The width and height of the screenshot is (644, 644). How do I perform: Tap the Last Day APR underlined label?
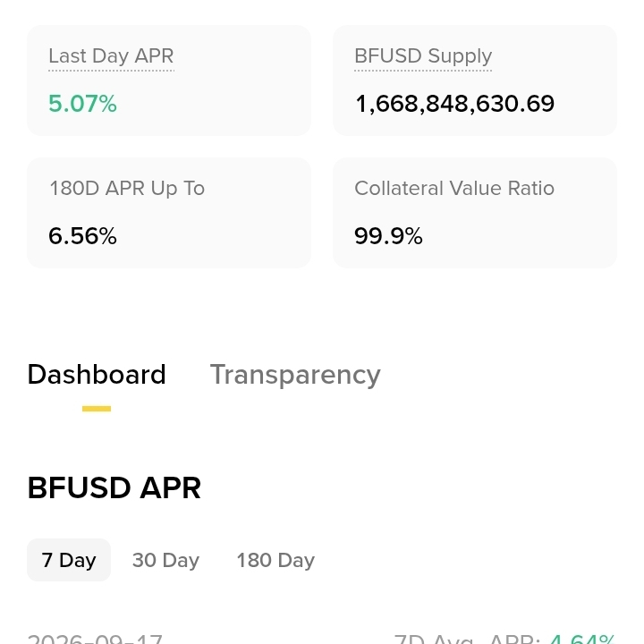click(111, 56)
